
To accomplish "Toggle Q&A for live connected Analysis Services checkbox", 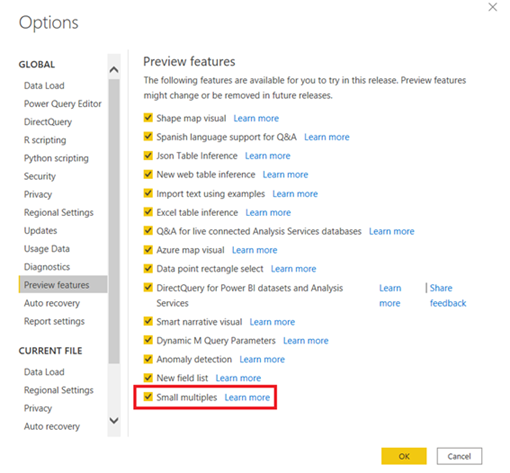I will coord(148,231).
